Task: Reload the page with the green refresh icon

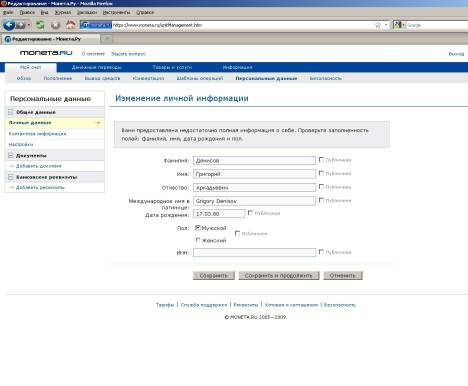Action: 40,25
